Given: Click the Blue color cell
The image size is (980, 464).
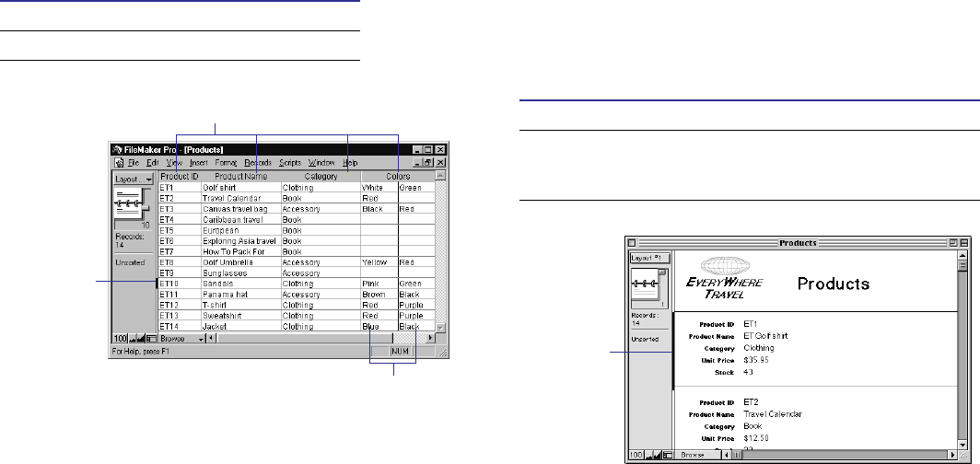Looking at the screenshot, I should (x=379, y=327).
